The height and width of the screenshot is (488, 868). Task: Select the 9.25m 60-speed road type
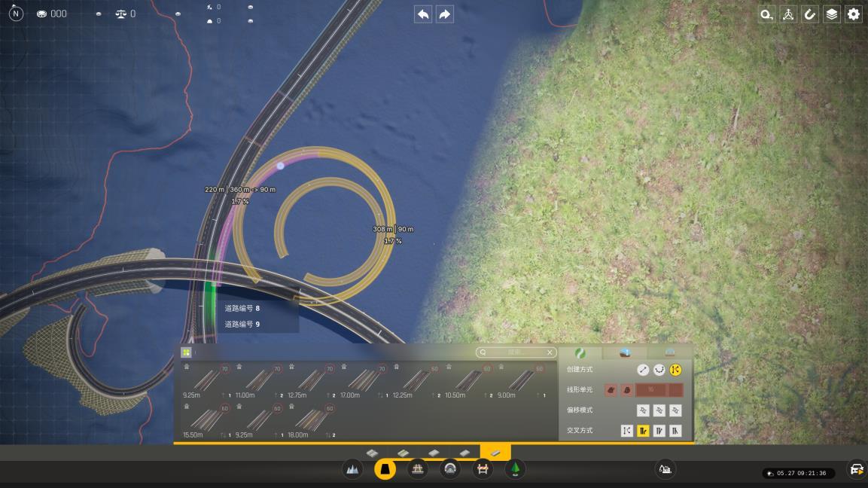point(259,421)
